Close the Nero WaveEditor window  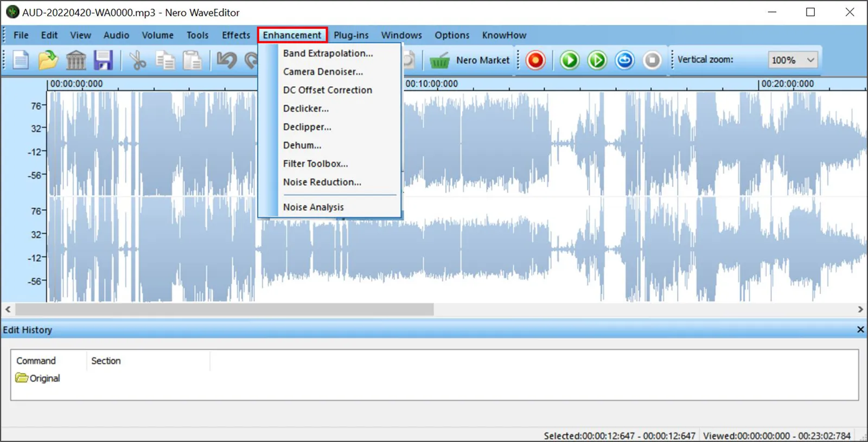[850, 12]
